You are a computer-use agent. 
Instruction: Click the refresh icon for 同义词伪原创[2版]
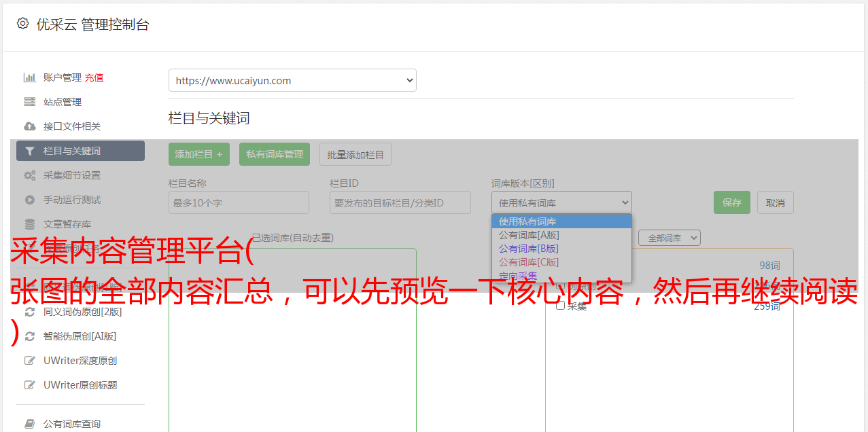click(x=30, y=312)
